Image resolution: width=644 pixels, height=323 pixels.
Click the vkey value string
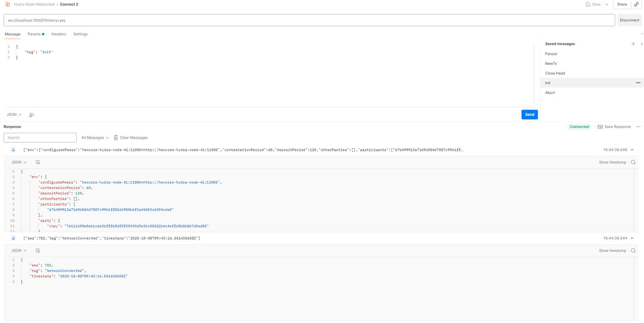pyautogui.click(x=136, y=226)
